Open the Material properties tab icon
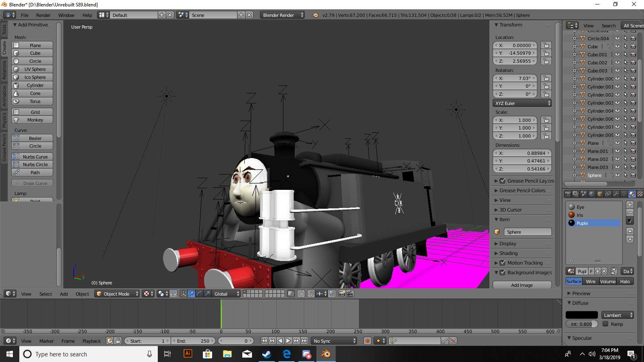Screen dimensions: 644x362 (x=632, y=194)
